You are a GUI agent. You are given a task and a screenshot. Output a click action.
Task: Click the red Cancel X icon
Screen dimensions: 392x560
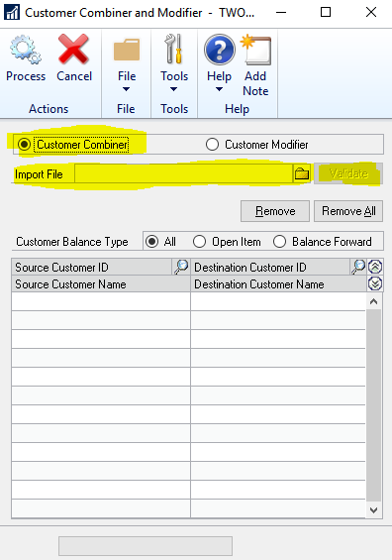(73, 50)
